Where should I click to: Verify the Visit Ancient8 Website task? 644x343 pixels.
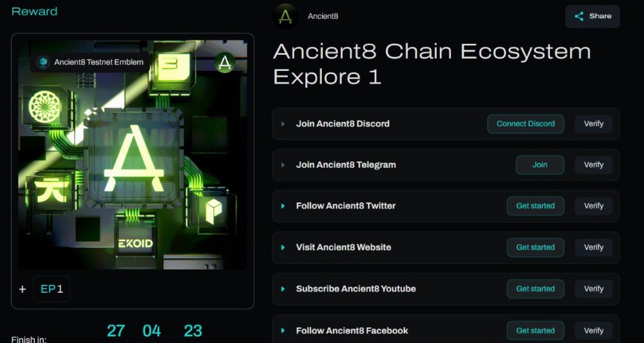click(x=594, y=248)
